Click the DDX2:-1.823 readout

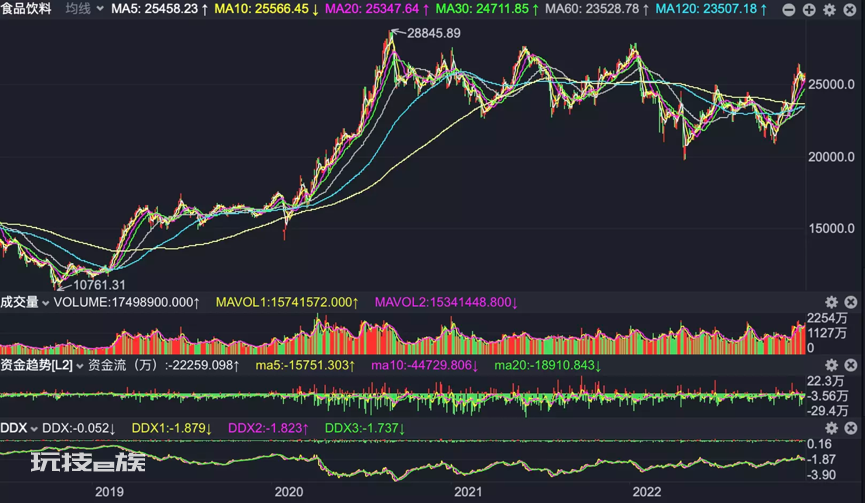coord(268,428)
